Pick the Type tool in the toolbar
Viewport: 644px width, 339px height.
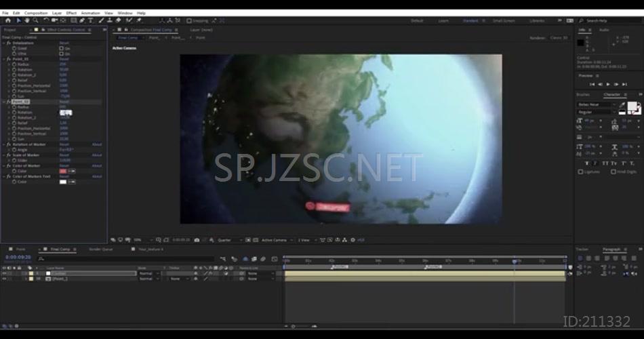[x=90, y=20]
